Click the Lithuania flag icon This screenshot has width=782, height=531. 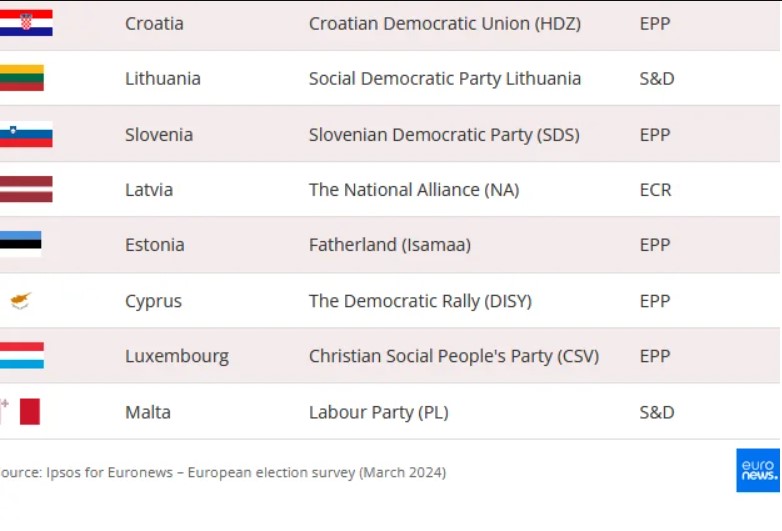click(x=22, y=78)
